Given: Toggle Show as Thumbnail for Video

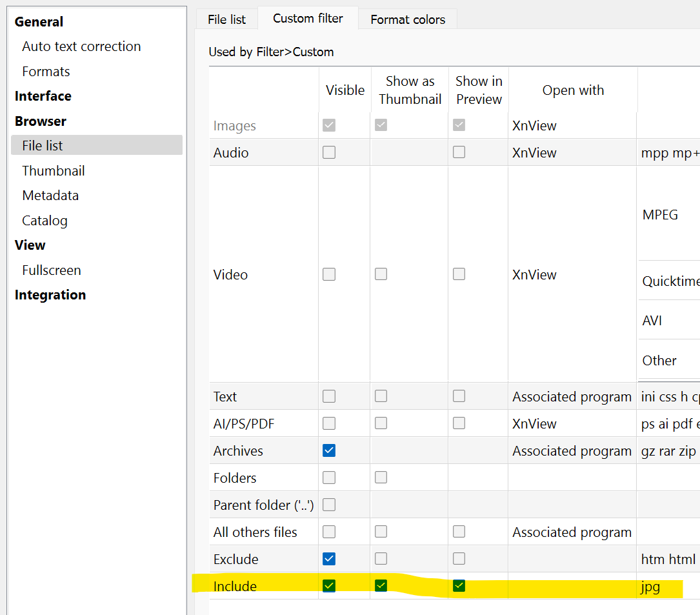Looking at the screenshot, I should tap(381, 274).
